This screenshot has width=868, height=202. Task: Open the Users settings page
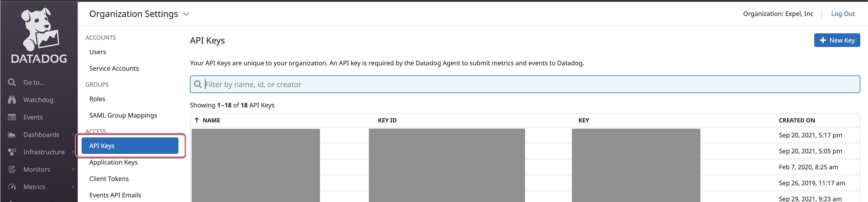pyautogui.click(x=98, y=52)
